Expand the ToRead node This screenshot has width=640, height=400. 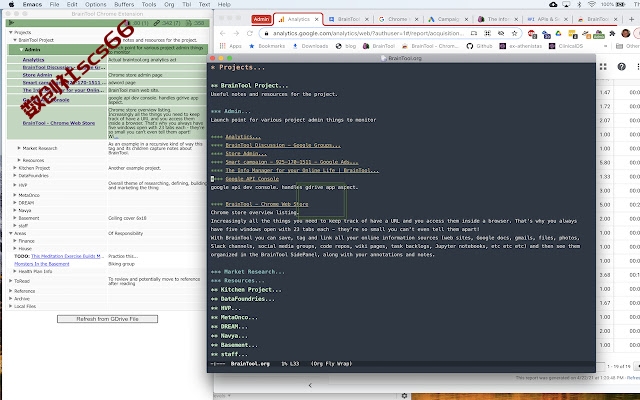coord(11,281)
